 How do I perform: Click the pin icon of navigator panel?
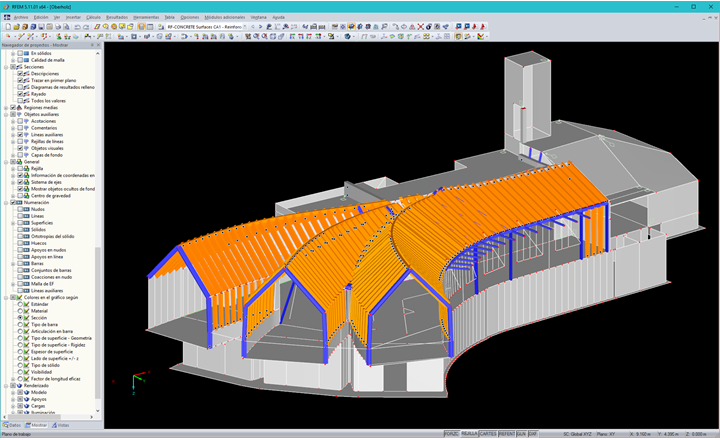(92, 45)
